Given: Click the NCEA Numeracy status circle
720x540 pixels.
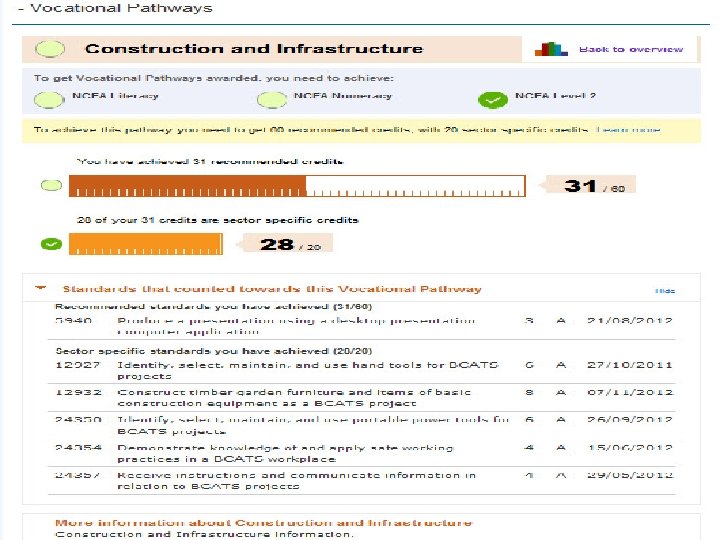Looking at the screenshot, I should (x=272, y=100).
